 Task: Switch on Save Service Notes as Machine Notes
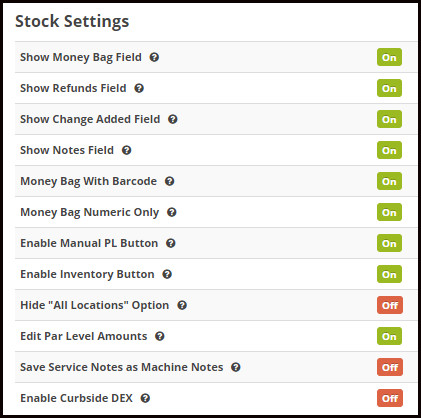pyautogui.click(x=390, y=367)
